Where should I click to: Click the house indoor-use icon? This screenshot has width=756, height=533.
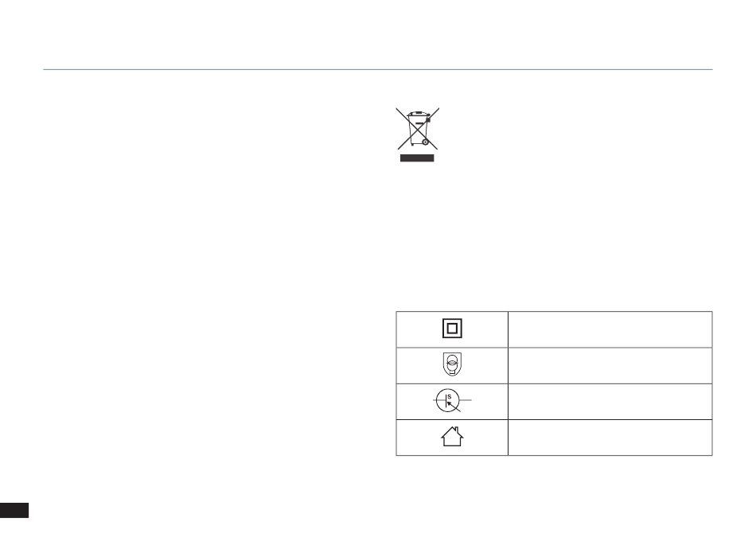[x=452, y=437]
